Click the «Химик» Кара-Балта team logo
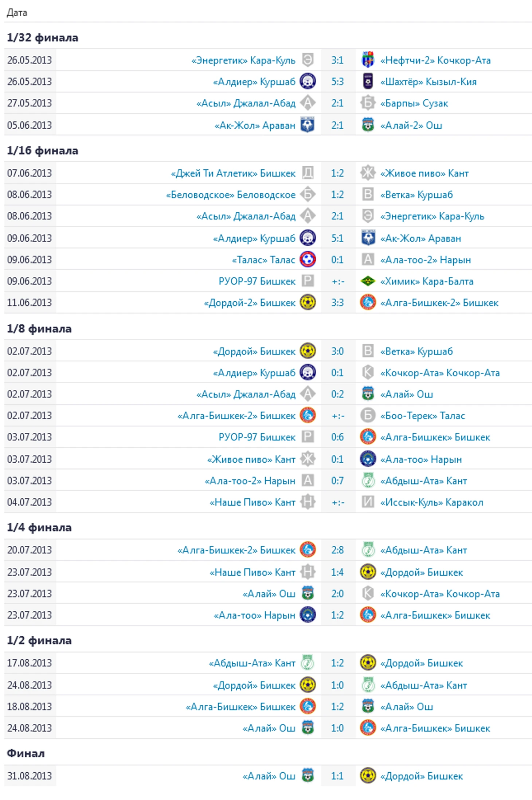 (x=367, y=281)
